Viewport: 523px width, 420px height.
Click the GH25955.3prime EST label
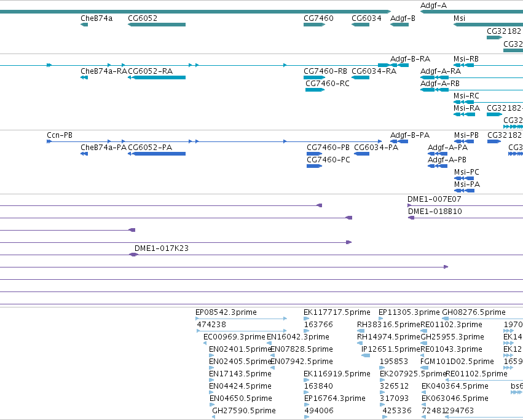coord(452,337)
